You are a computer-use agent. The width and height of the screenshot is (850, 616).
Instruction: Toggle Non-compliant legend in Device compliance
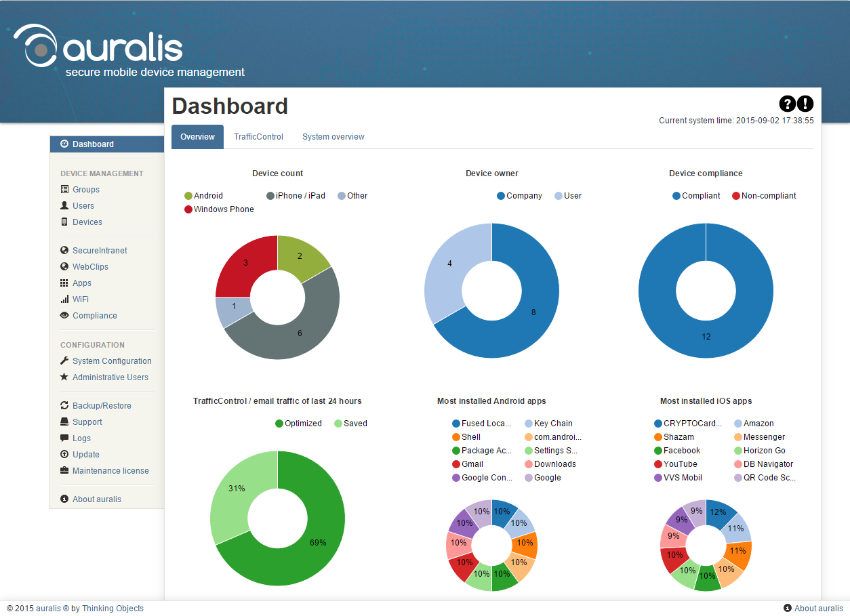pos(763,196)
